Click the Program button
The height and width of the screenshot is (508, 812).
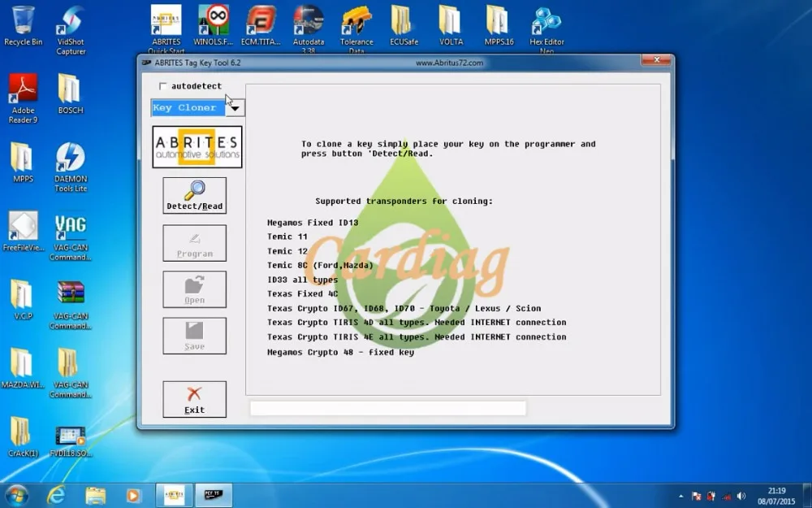(194, 243)
